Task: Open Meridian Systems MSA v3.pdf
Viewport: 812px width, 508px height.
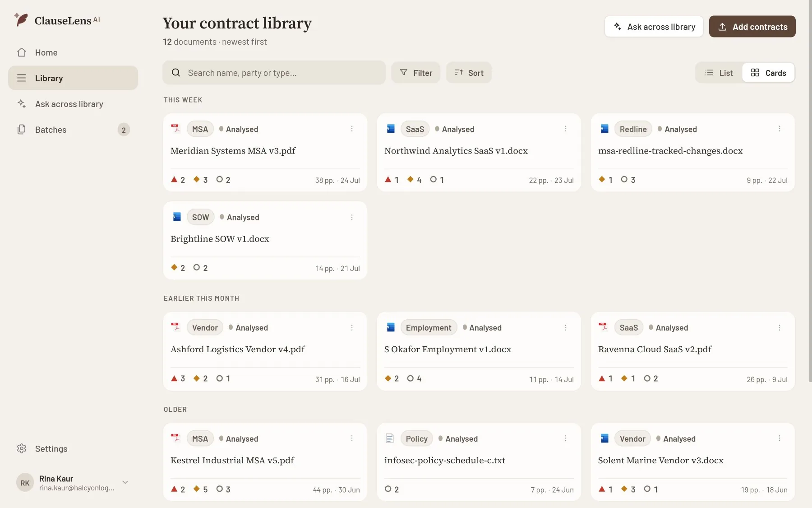Action: click(233, 151)
